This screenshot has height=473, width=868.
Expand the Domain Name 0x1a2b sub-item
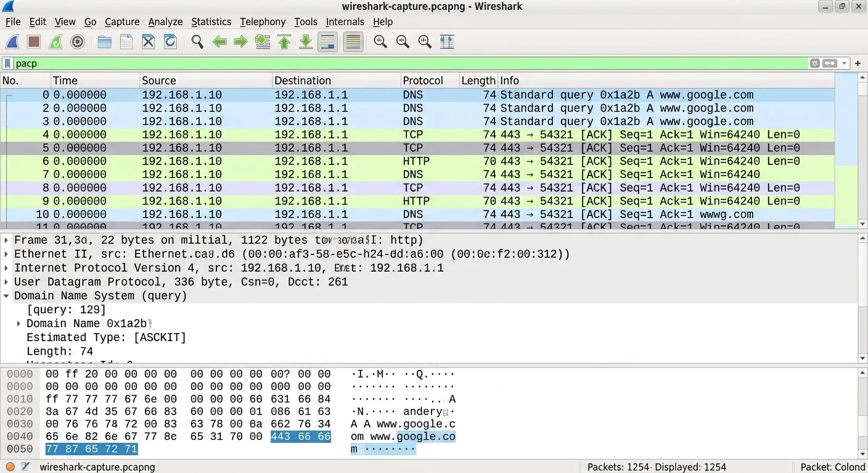click(18, 323)
